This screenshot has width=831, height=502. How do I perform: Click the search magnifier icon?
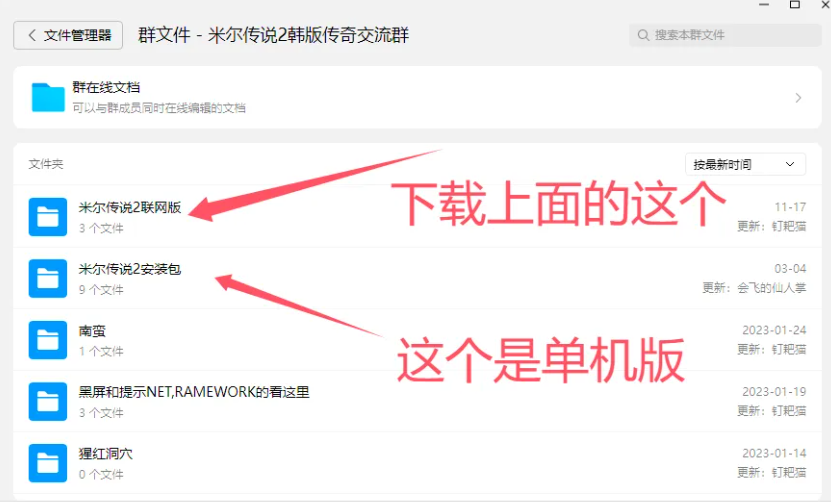click(x=643, y=35)
